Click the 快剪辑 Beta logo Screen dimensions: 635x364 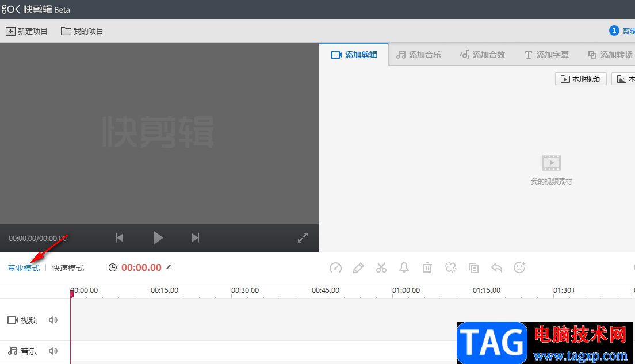(x=36, y=9)
